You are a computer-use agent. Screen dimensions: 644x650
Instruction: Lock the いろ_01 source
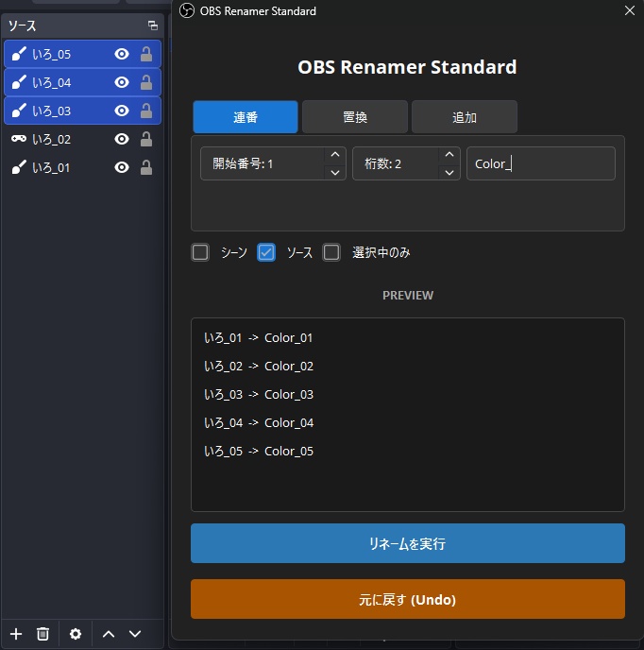tap(146, 167)
